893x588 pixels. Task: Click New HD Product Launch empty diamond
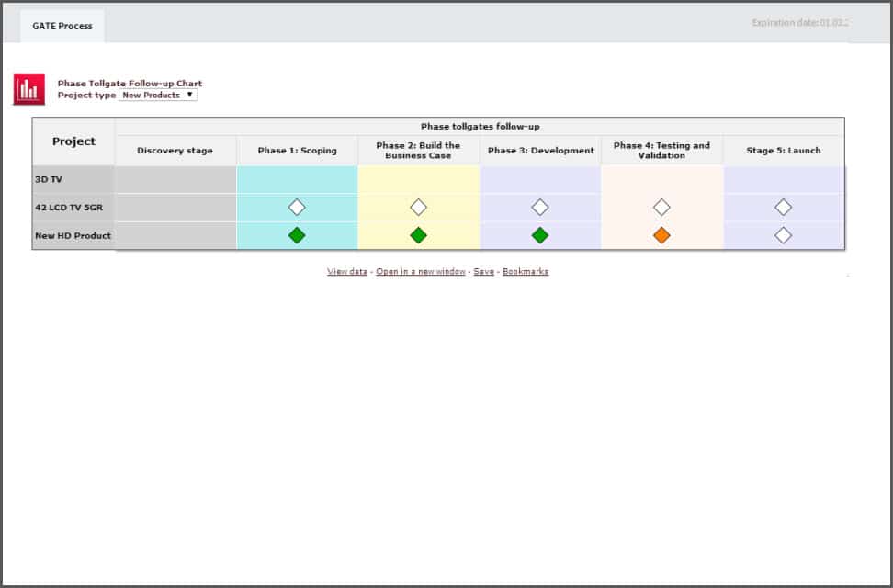click(783, 235)
